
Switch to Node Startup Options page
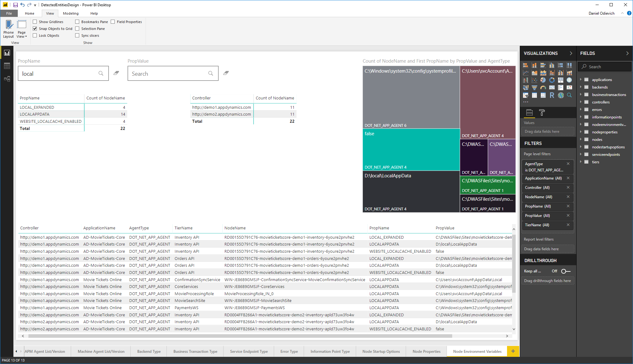pos(381,351)
